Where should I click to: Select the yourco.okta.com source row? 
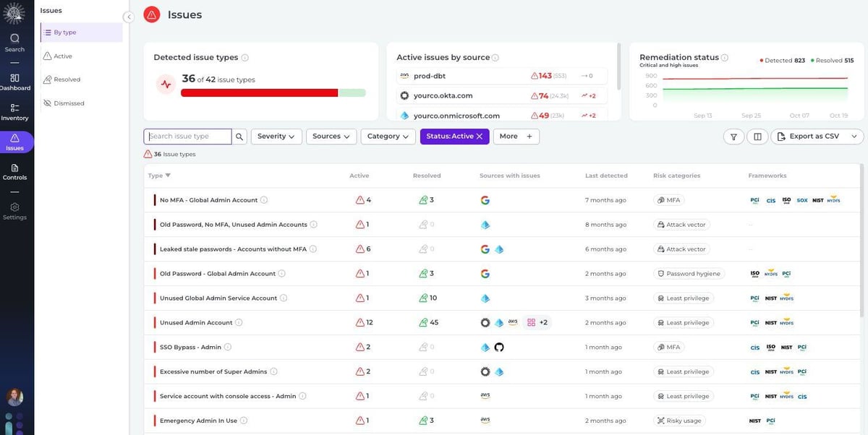[502, 95]
